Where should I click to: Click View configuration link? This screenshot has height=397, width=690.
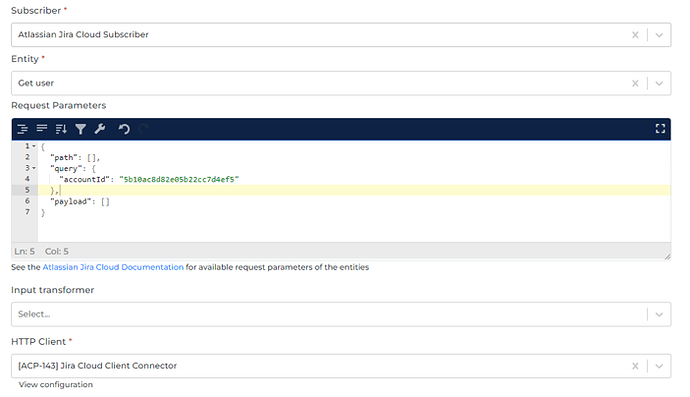pyautogui.click(x=56, y=384)
